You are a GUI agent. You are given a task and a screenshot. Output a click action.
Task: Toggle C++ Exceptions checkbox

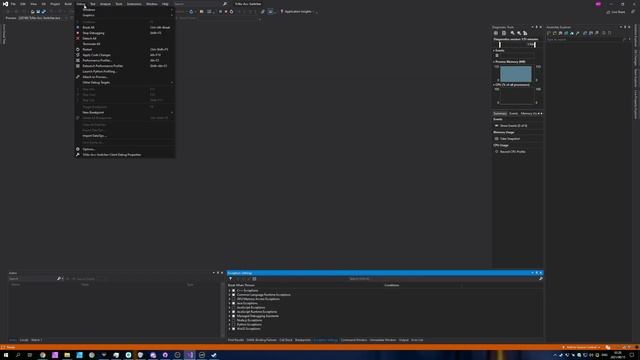[233, 291]
